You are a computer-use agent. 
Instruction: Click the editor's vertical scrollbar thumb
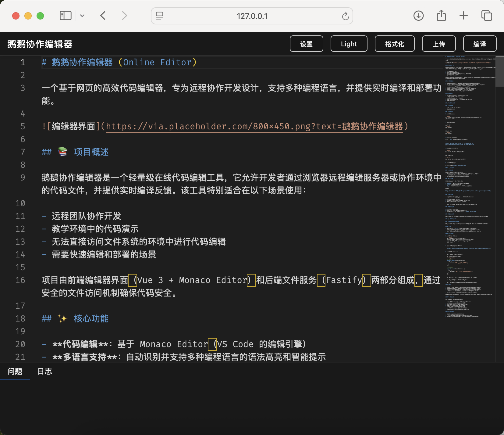click(x=499, y=72)
